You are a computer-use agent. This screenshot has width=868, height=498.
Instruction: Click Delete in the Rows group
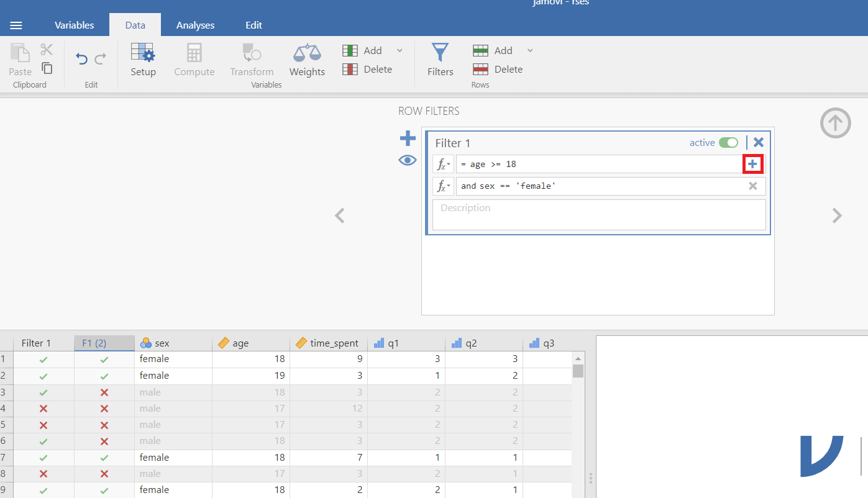[x=498, y=70]
